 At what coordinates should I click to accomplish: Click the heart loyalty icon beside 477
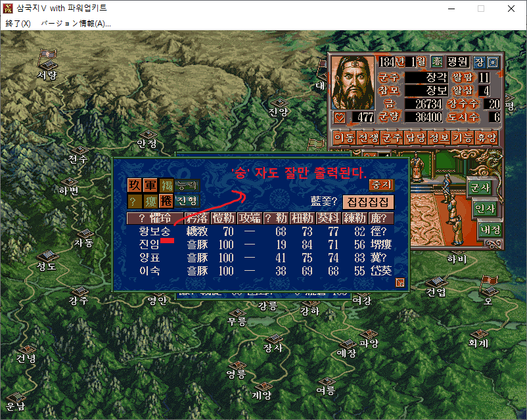coord(340,118)
